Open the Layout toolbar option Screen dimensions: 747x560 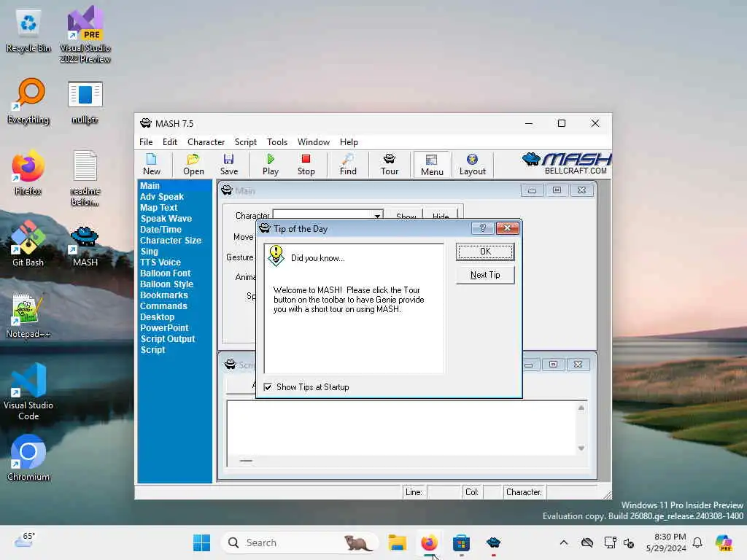(472, 165)
